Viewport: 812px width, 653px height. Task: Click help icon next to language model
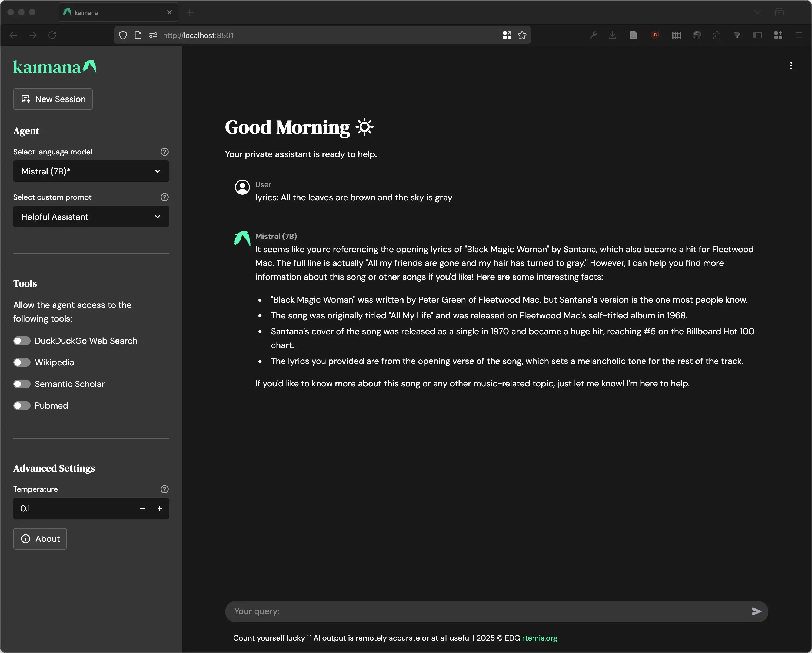(x=164, y=152)
